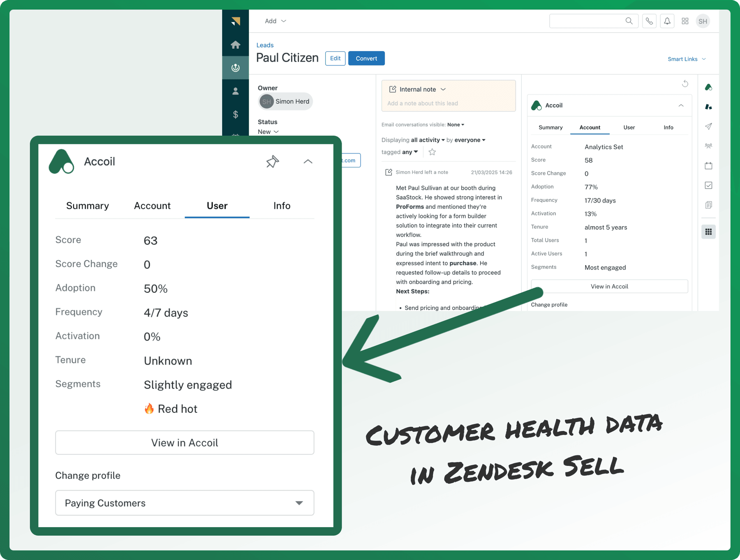Click the Zendesk Sell logo icon

(x=236, y=21)
